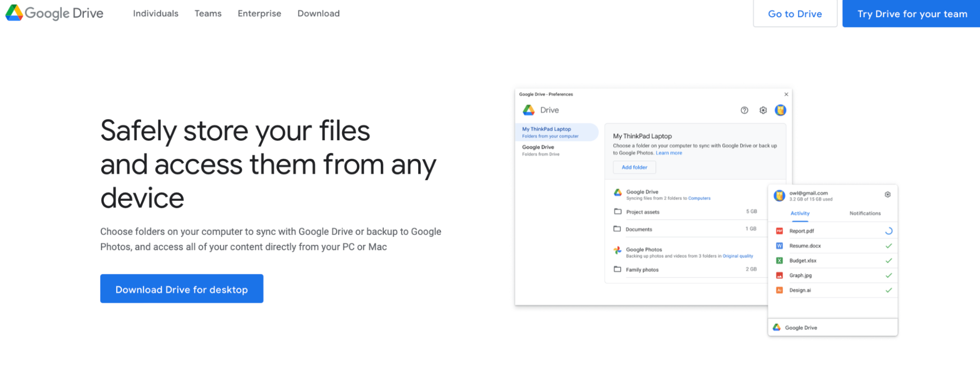Image resolution: width=980 pixels, height=369 pixels.
Task: Select the Enterprise navigation item
Action: (x=259, y=14)
